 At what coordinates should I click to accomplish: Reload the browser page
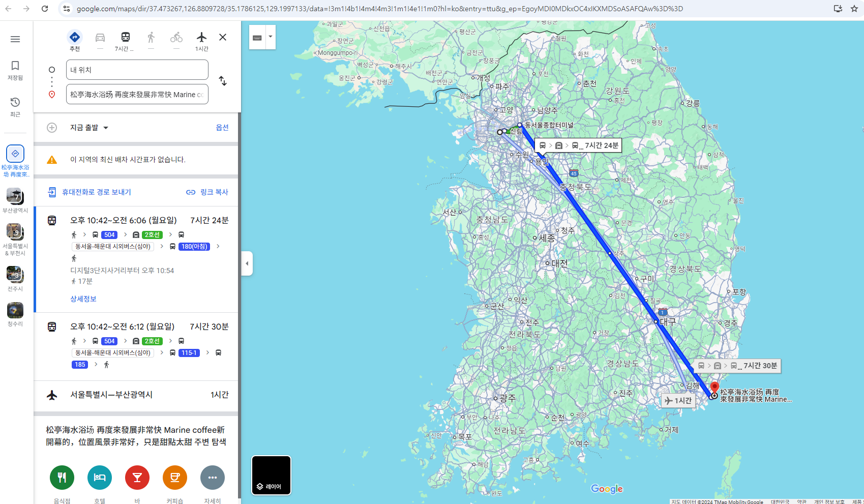pyautogui.click(x=45, y=9)
